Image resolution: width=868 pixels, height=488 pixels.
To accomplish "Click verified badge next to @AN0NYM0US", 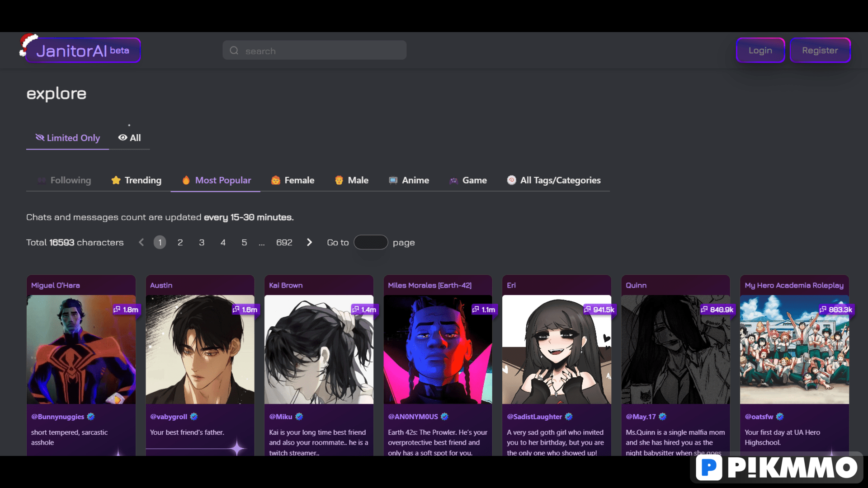I will [445, 417].
